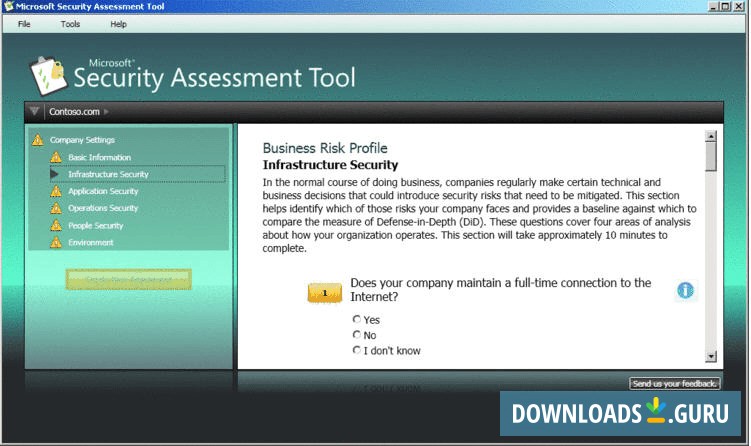Go to the Application Security section
The width and height of the screenshot is (751, 446).
point(103,191)
